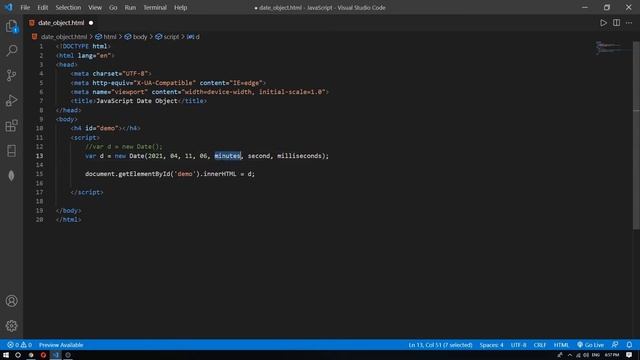Select the date_object.html editor tab
This screenshot has height=360, width=640.
(x=61, y=23)
